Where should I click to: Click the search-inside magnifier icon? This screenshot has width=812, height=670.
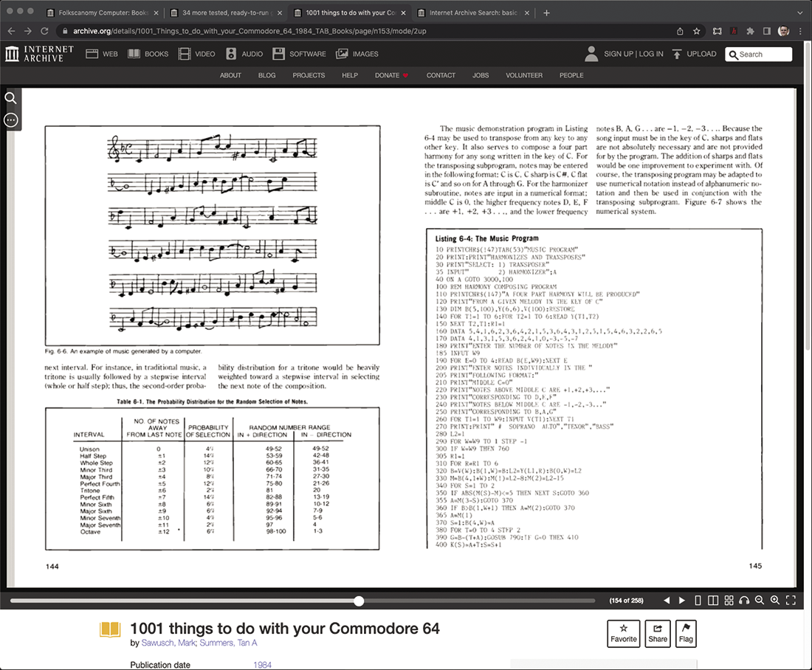(11, 98)
